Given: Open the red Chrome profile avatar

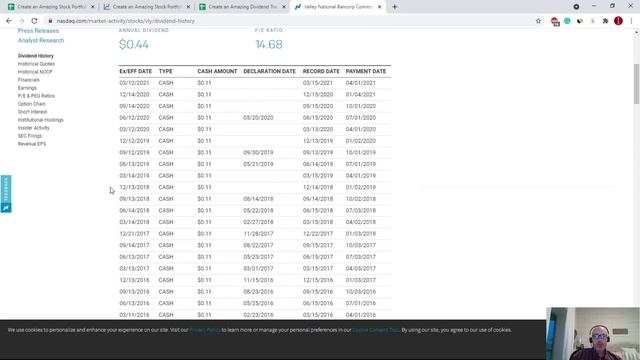Looking at the screenshot, I should (618, 21).
